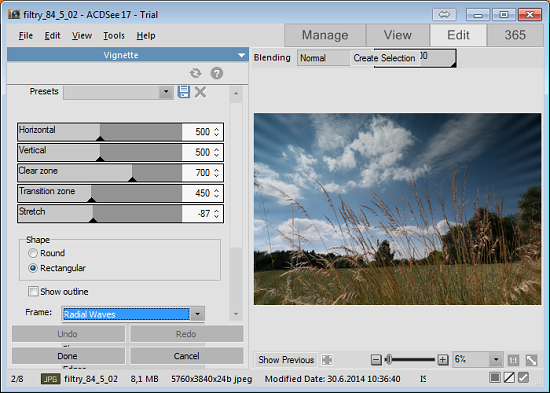
Task: Zoom in with the plus icon
Action: tap(443, 360)
